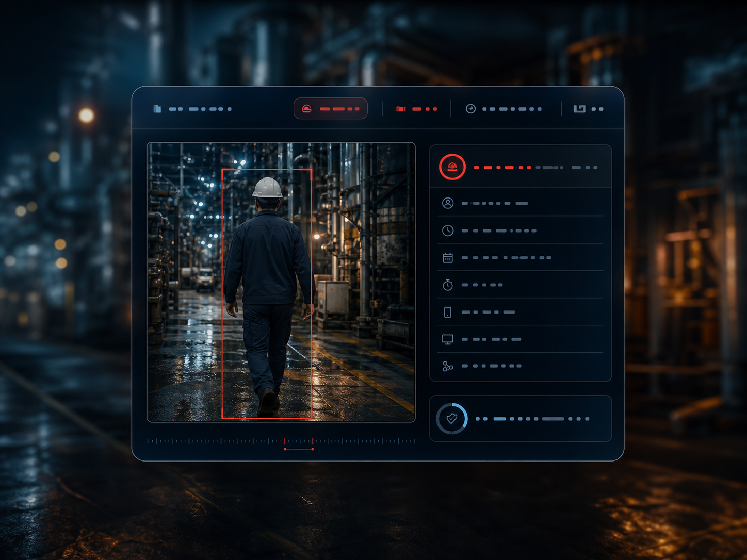Click left red marker on timeline
The height and width of the screenshot is (560, 747).
click(x=285, y=441)
